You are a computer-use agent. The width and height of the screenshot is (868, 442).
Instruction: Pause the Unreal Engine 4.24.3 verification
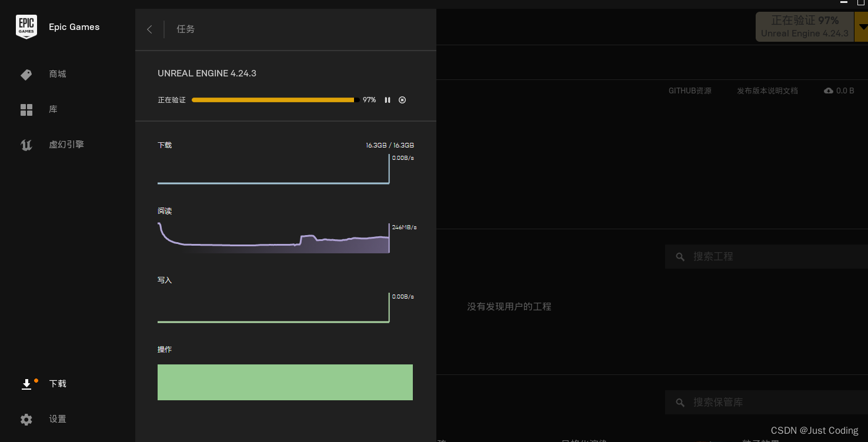388,100
